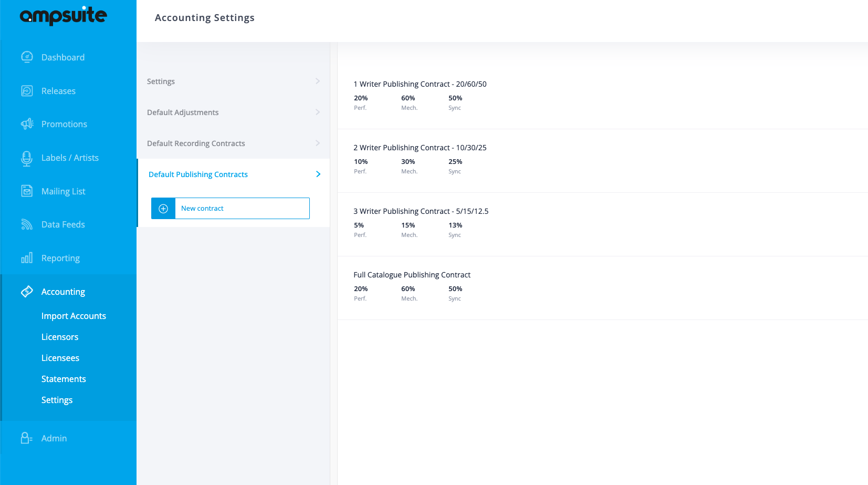Click the Admin user icon

(27, 438)
